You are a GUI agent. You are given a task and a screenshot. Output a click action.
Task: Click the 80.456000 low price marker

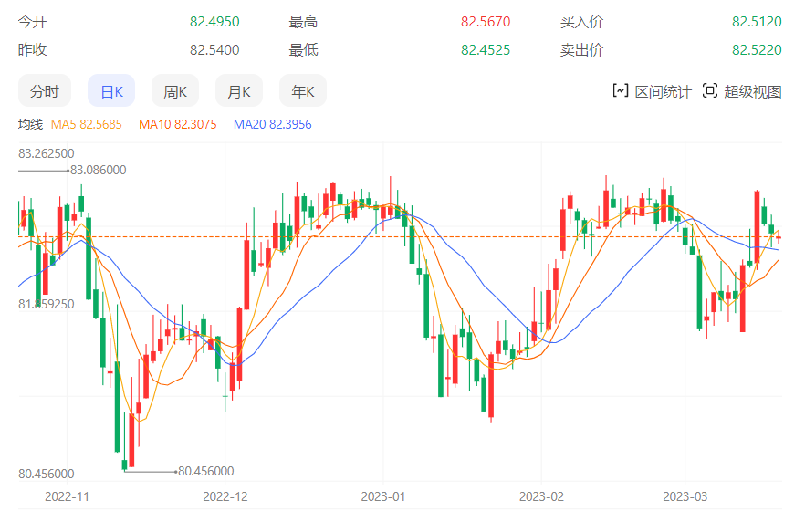(x=205, y=471)
